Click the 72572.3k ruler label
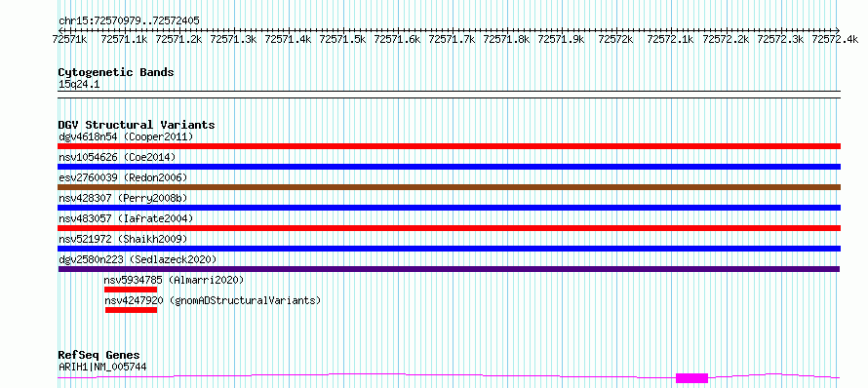The width and height of the screenshot is (868, 388). (780, 39)
